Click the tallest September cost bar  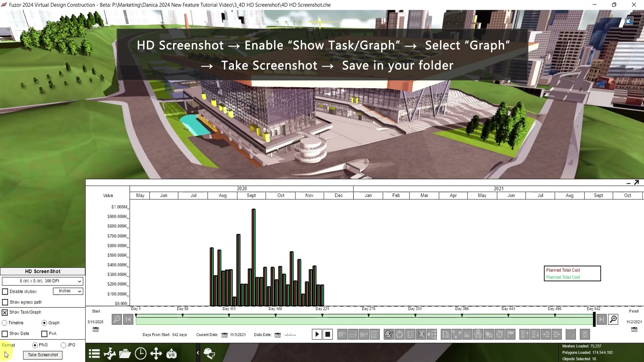[254, 257]
